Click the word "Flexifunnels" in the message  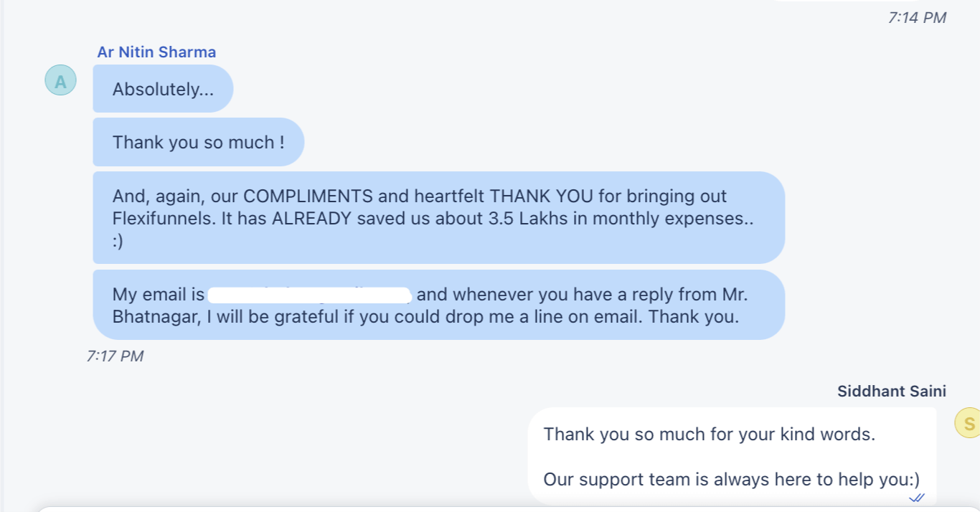coord(163,218)
